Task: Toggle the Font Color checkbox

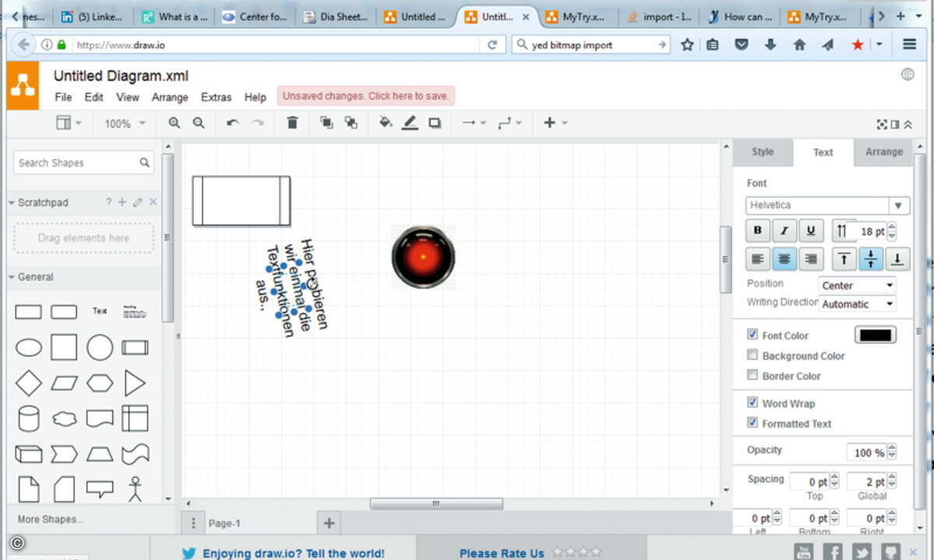Action: pos(752,334)
